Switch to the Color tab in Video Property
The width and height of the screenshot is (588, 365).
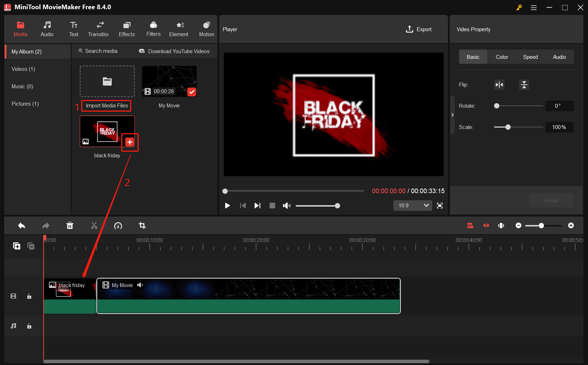coord(501,57)
